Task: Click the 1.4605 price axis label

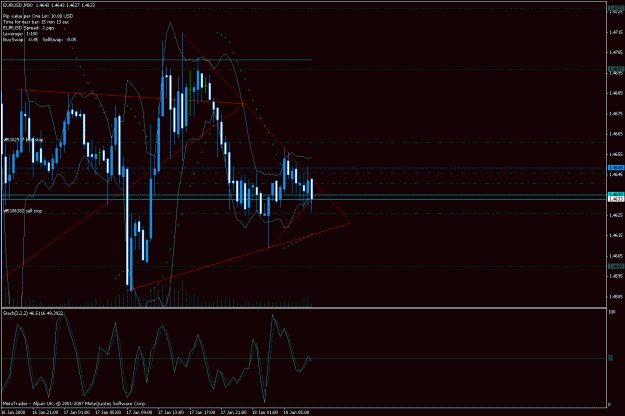Action: click(616, 256)
